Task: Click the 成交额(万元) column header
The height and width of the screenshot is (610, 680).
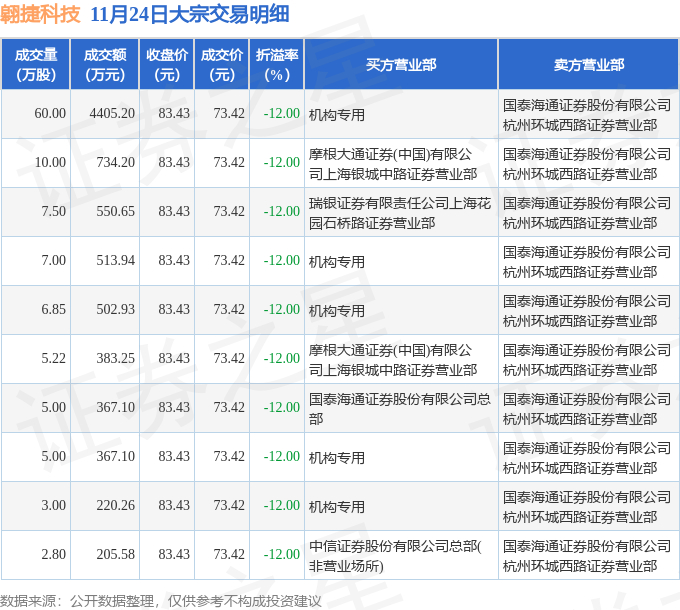Action: coord(105,65)
